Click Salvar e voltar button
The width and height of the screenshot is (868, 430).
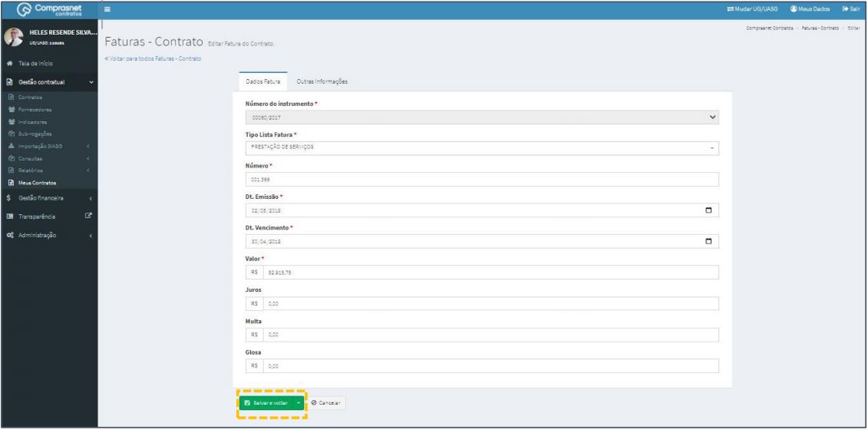point(266,403)
